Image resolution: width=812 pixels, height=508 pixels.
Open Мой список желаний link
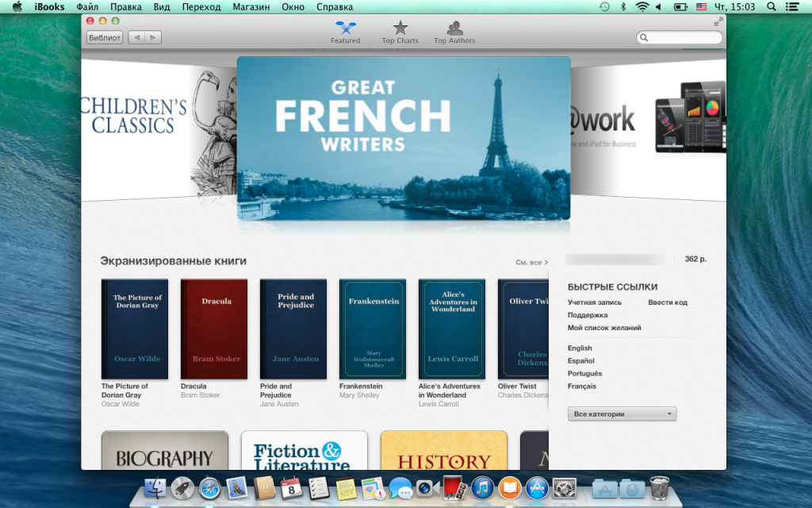pyautogui.click(x=604, y=328)
